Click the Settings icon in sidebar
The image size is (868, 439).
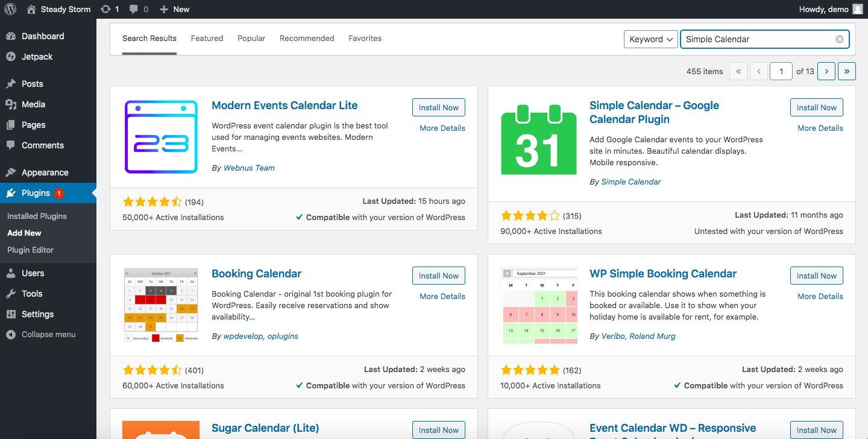(x=11, y=314)
